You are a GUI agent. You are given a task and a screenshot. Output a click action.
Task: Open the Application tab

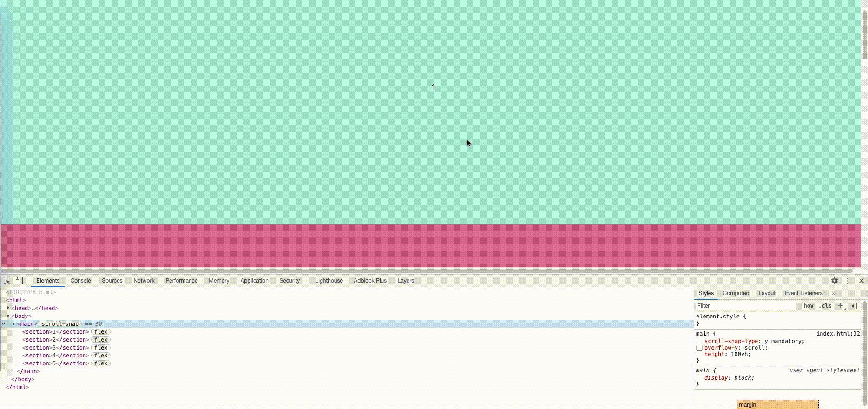pyautogui.click(x=254, y=281)
